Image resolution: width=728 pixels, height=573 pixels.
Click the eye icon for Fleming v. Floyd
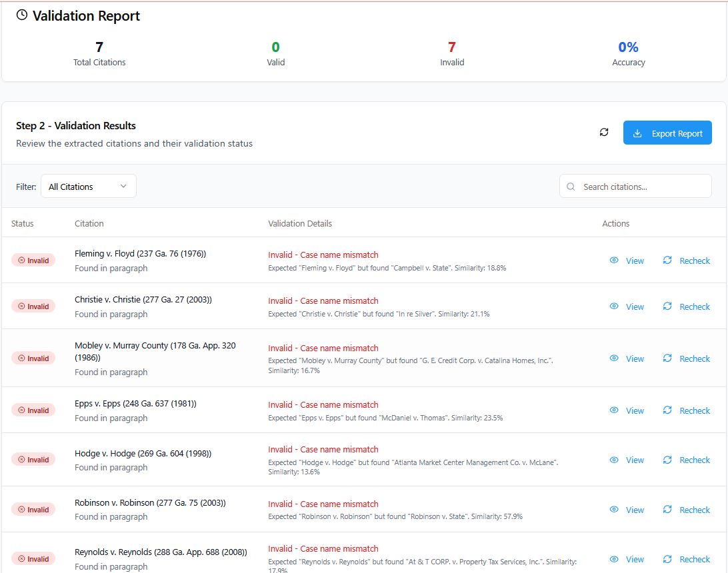coord(614,261)
